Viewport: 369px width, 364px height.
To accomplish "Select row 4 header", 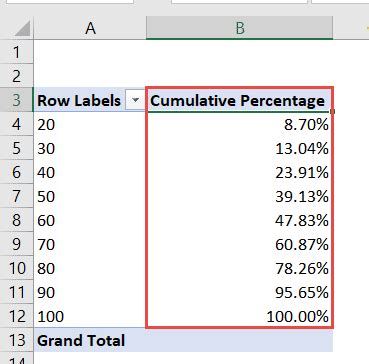I will pos(17,124).
